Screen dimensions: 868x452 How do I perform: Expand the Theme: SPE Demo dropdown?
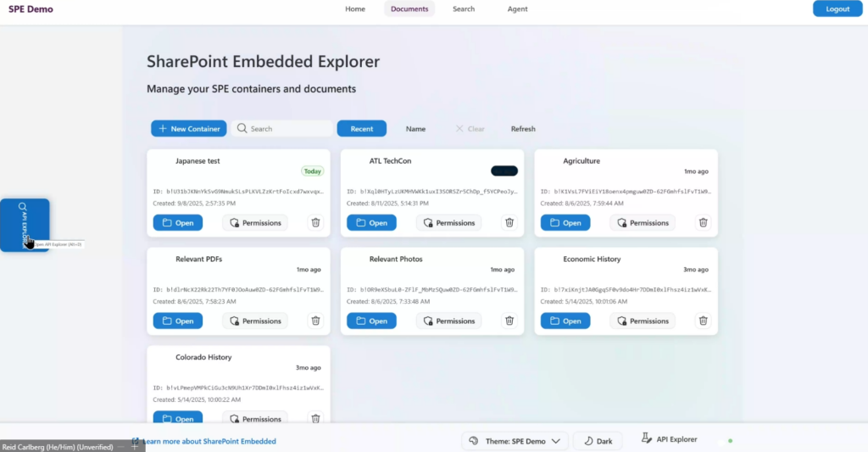point(515,441)
